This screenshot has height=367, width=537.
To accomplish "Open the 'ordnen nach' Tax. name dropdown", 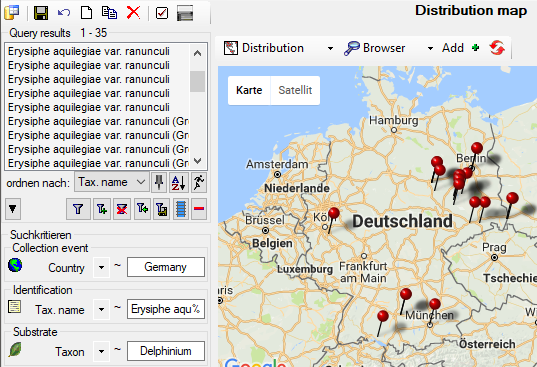I will click(x=112, y=182).
